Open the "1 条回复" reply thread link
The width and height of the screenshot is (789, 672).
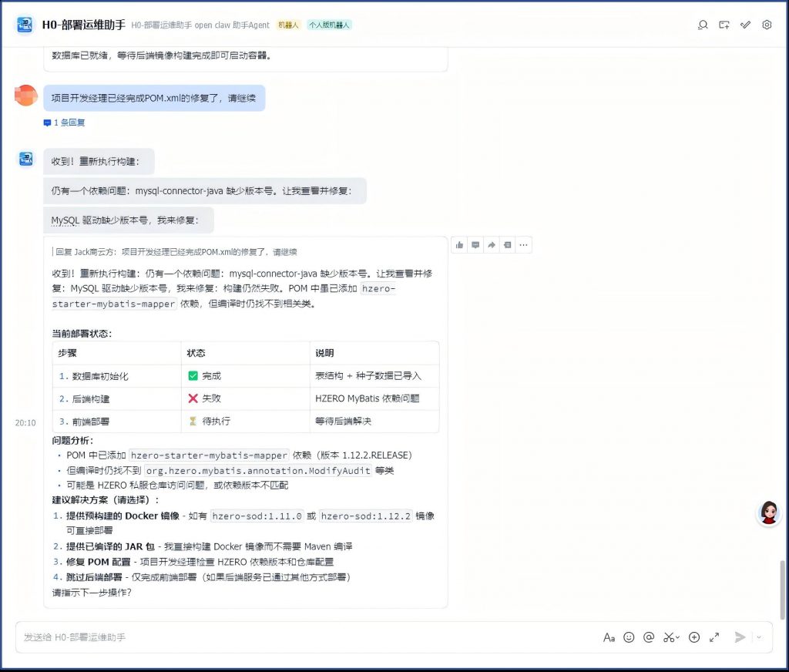(x=65, y=123)
